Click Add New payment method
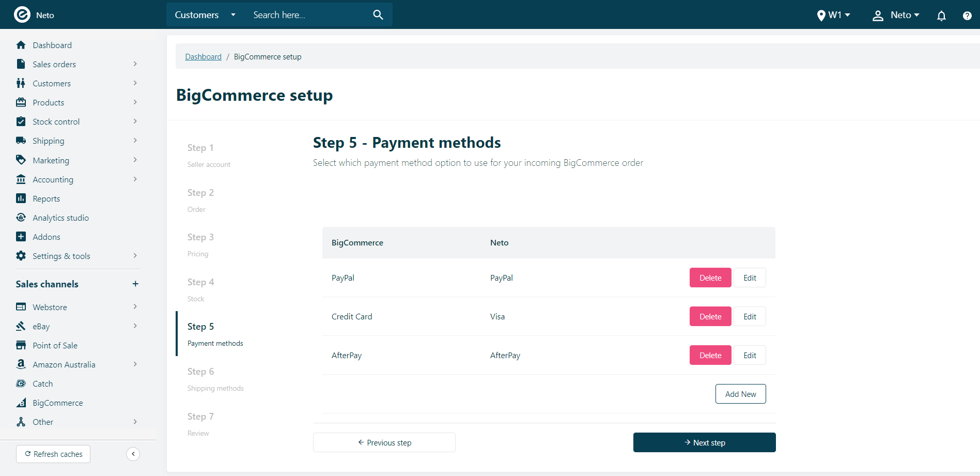Screen dimensions: 980x476 (x=740, y=394)
